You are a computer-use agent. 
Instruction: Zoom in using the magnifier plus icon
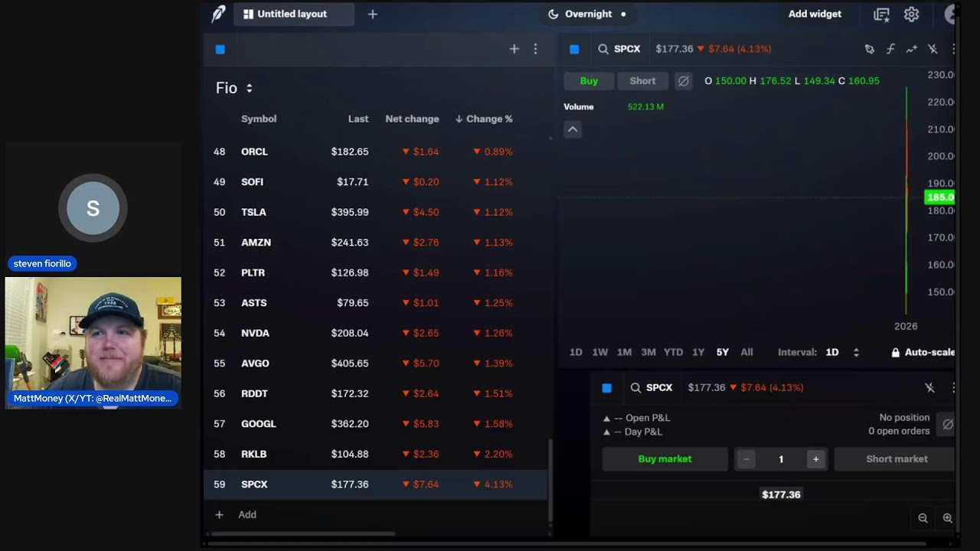(947, 518)
